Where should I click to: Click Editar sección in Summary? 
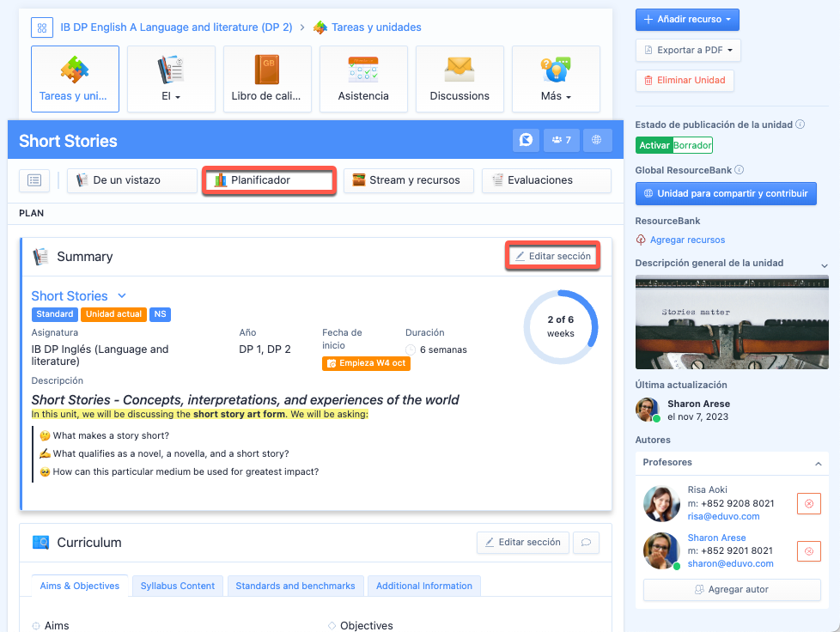(x=552, y=256)
